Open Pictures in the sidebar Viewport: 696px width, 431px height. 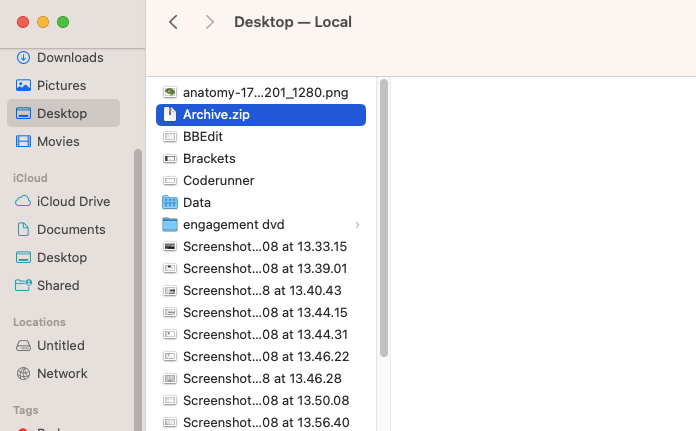point(63,85)
